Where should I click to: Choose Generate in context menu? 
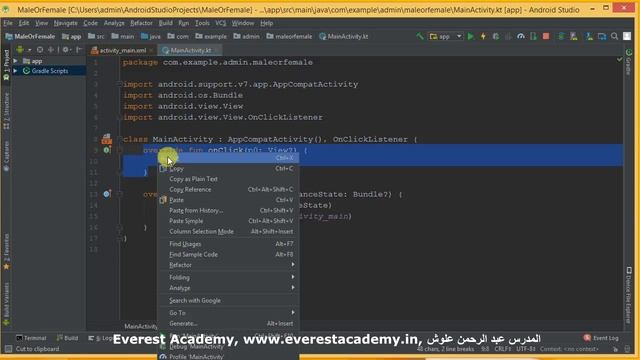coord(228,323)
